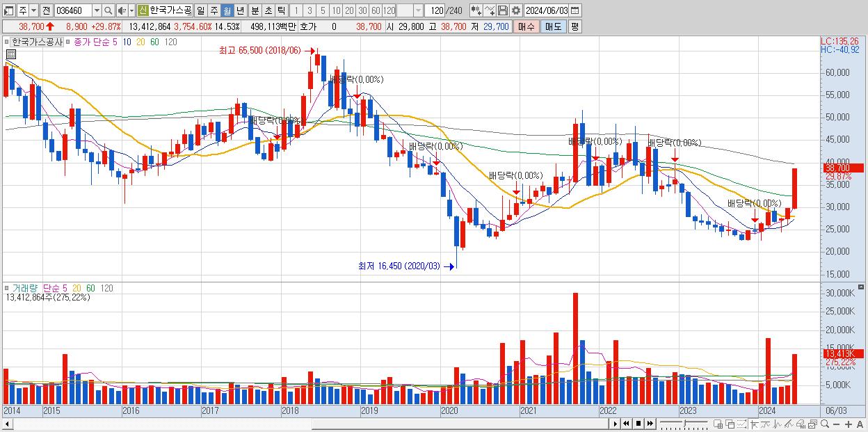Image resolution: width=868 pixels, height=432 pixels.
Task: Open stock search with the magnifier icon
Action: [x=108, y=10]
